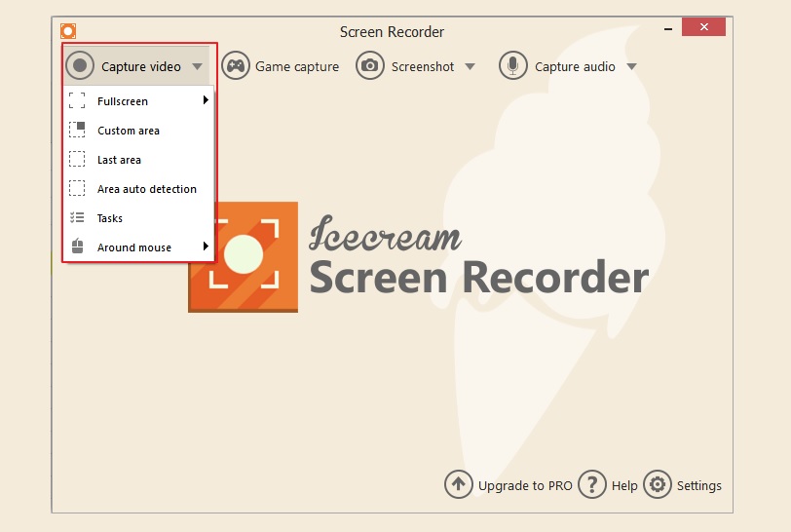Image resolution: width=791 pixels, height=532 pixels.
Task: Expand the Capture audio dropdown arrow
Action: [631, 66]
